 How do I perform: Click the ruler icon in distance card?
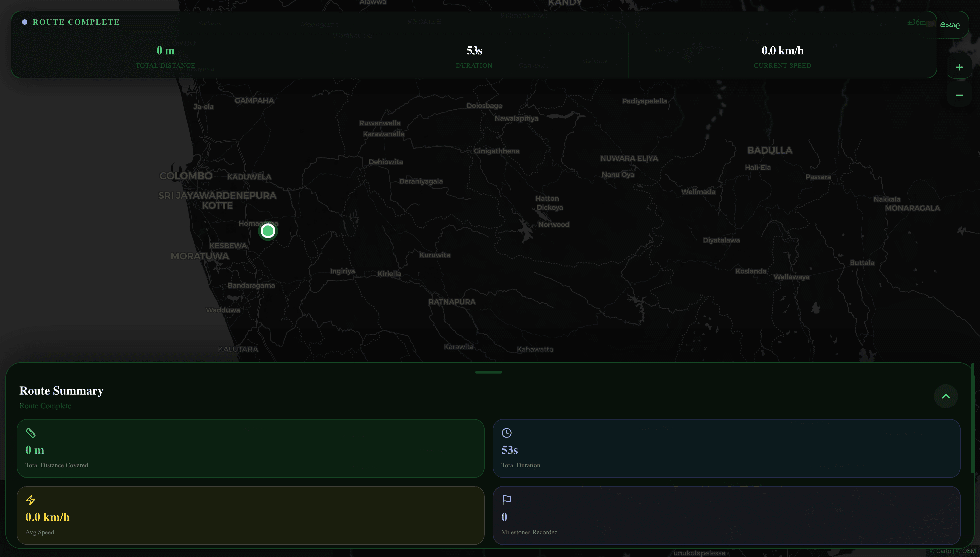click(31, 433)
